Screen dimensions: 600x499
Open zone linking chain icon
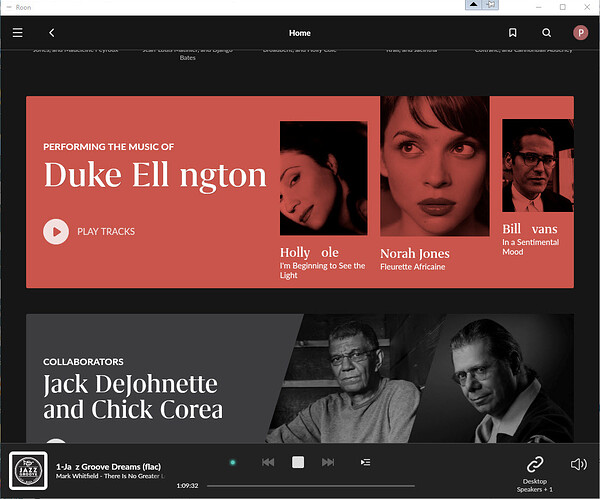click(535, 465)
